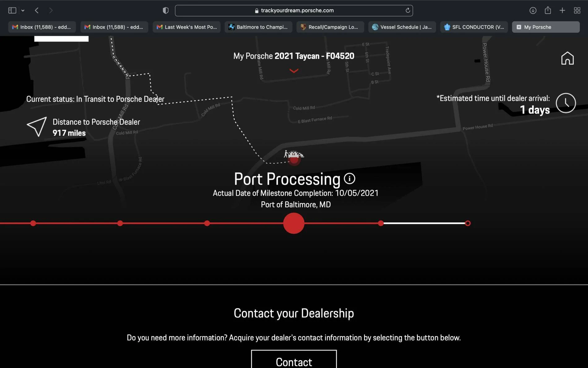The width and height of the screenshot is (588, 368).
Task: Toggle the Safari sidebar button
Action: 12,11
